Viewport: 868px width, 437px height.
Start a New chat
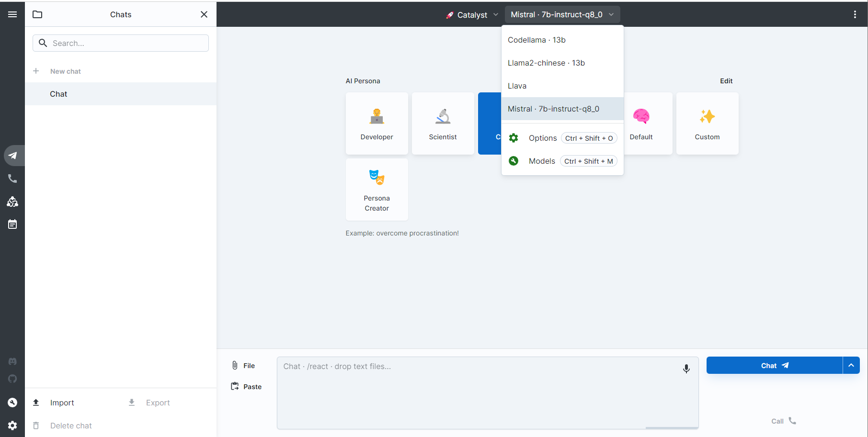[121, 71]
